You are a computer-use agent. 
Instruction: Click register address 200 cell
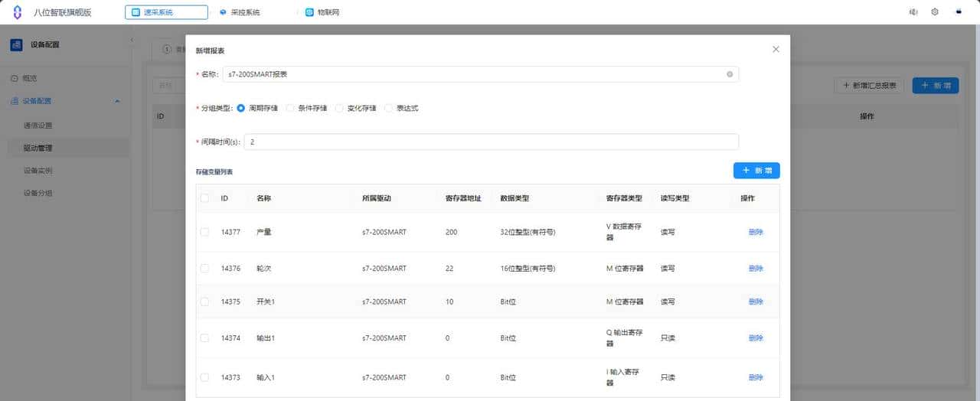click(451, 232)
